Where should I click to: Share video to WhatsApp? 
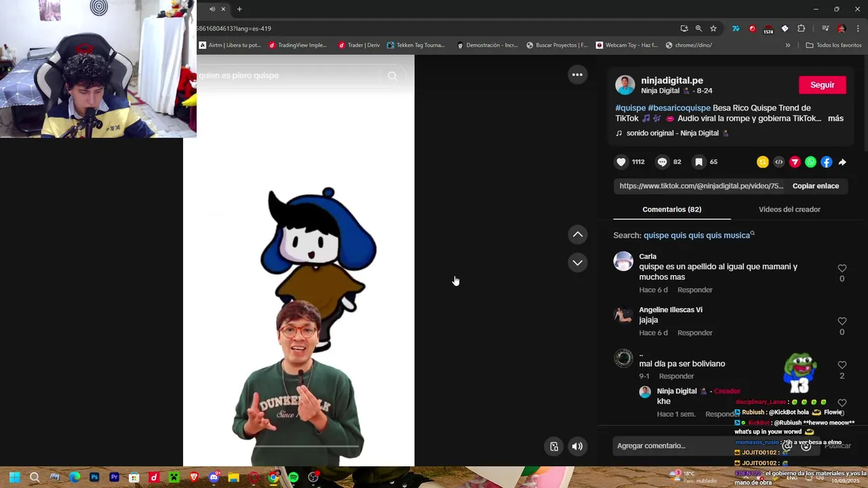point(810,162)
